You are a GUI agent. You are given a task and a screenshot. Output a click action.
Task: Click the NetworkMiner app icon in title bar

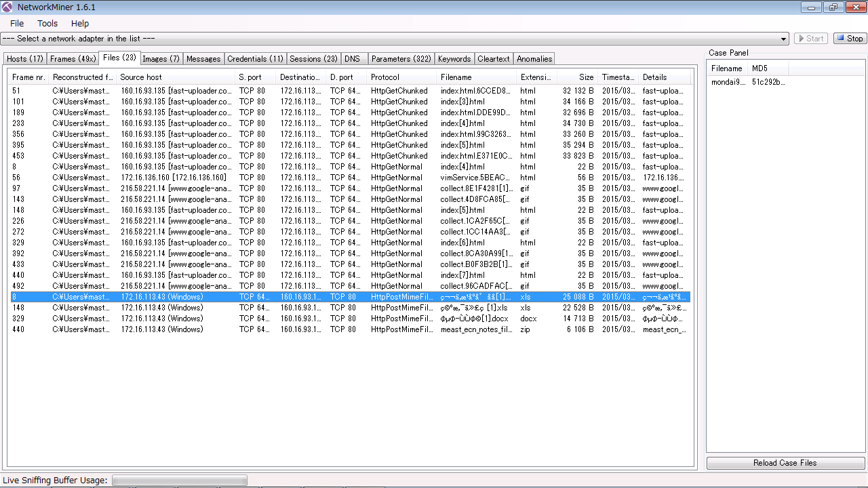point(7,7)
